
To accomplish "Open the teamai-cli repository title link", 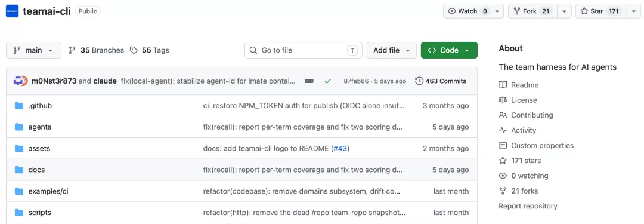I will coord(47,11).
